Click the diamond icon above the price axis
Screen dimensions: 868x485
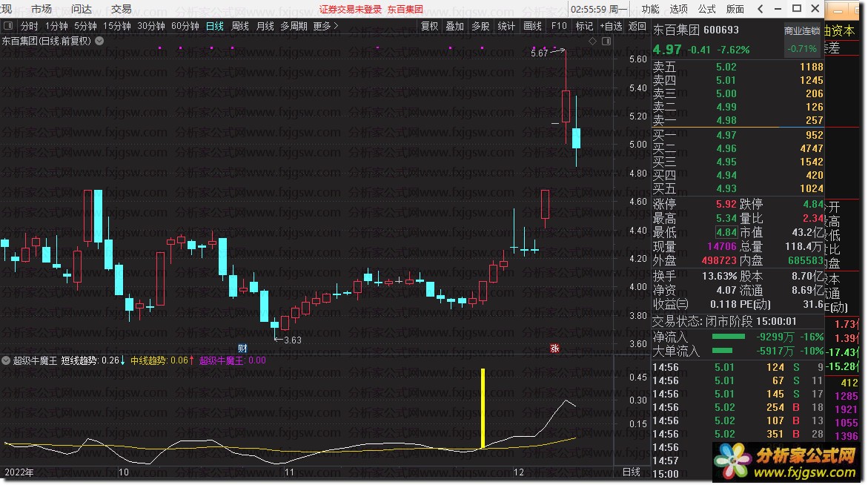point(592,41)
